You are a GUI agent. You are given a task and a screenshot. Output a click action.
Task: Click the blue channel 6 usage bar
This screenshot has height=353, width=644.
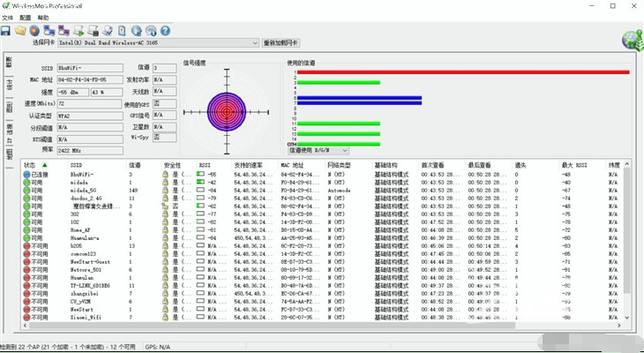(359, 98)
